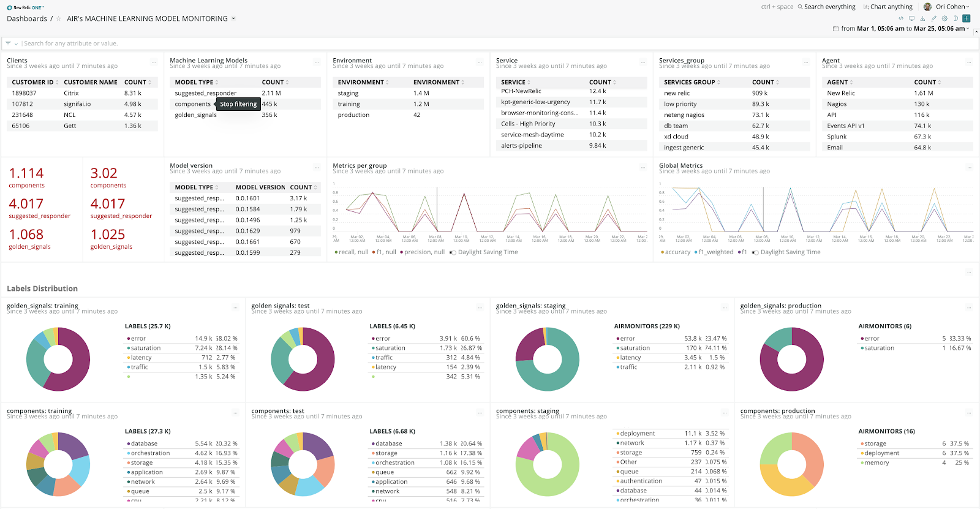This screenshot has height=509, width=980.
Task: Open components: production widget menu
Action: click(969, 413)
